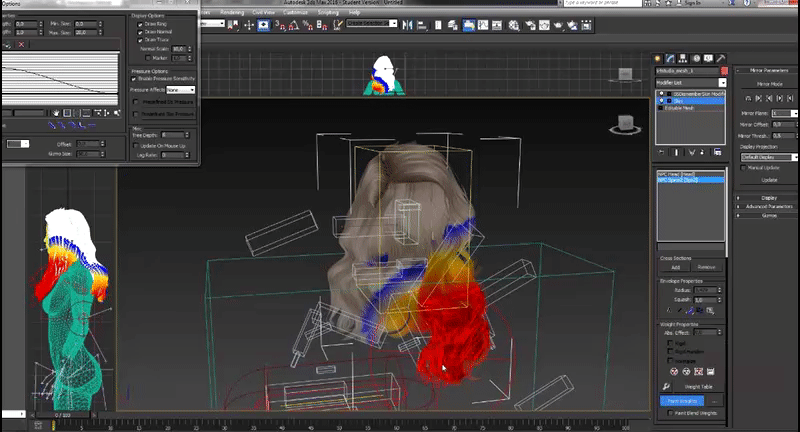Open the Rendering menu
800x432 pixels.
[232, 12]
